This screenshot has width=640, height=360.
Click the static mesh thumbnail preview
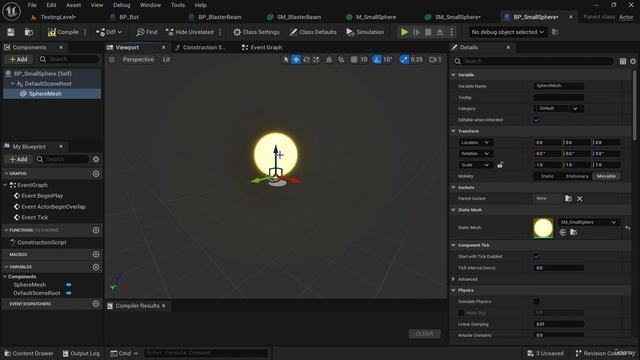click(x=543, y=228)
